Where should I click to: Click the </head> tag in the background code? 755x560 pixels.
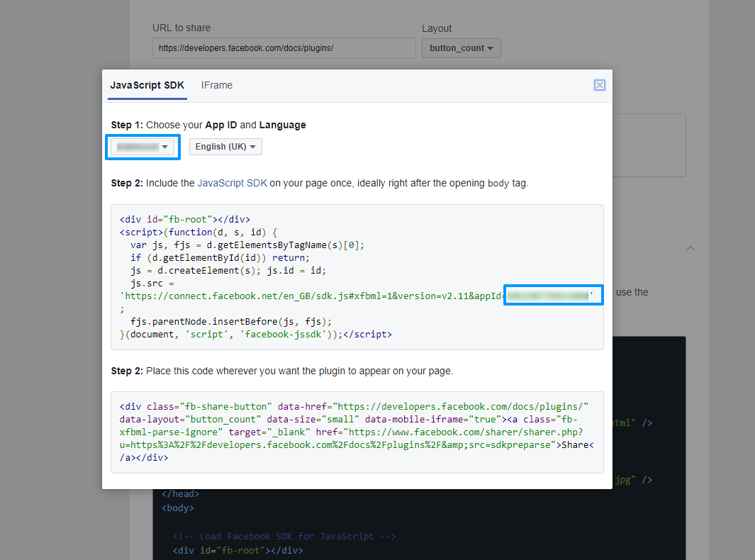click(181, 494)
